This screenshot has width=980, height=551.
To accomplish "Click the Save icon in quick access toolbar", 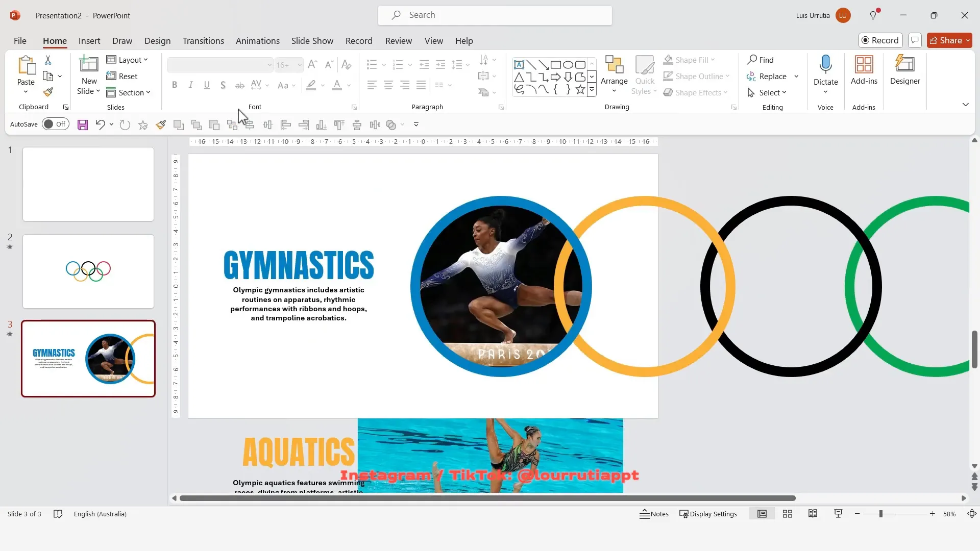I will point(83,125).
